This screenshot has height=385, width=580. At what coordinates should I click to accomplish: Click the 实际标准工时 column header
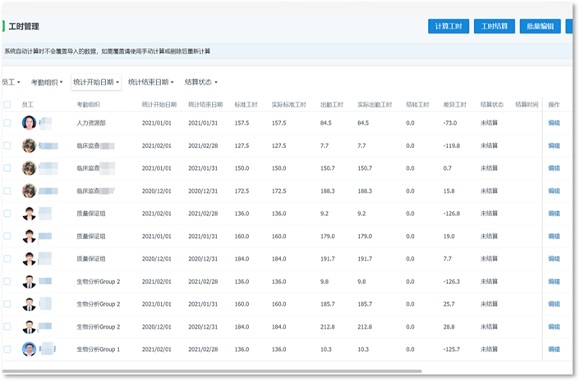(x=289, y=105)
